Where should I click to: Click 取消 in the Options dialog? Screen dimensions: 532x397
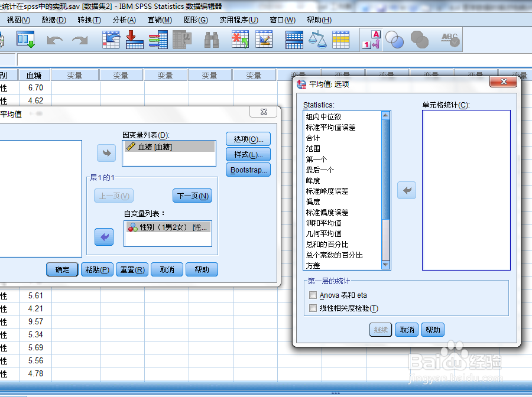point(407,330)
